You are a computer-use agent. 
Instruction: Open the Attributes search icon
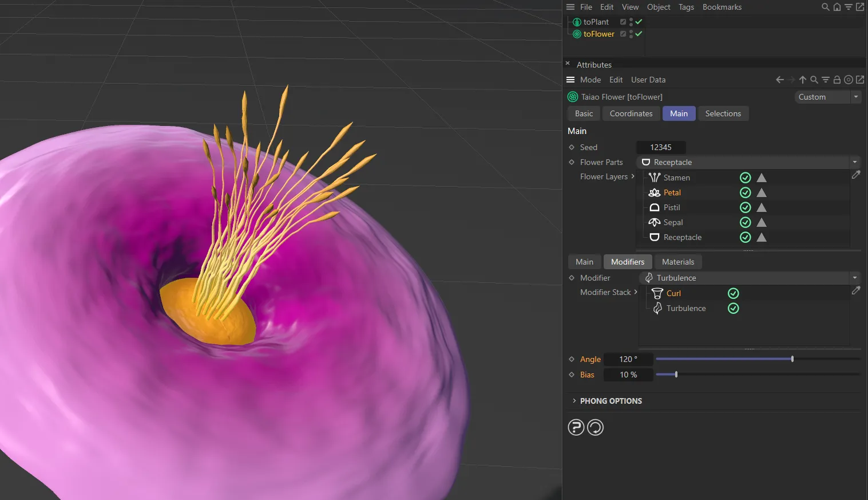tap(814, 80)
